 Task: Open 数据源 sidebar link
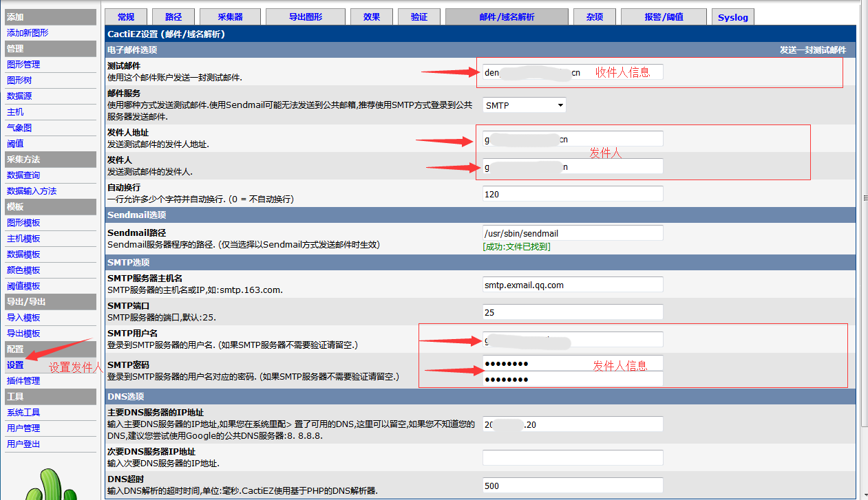(x=19, y=96)
